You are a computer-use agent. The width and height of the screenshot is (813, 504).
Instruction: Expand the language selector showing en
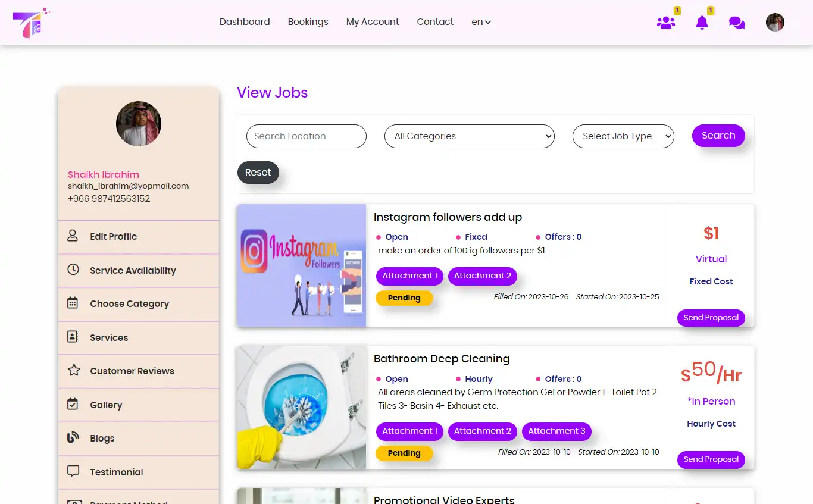tap(481, 21)
